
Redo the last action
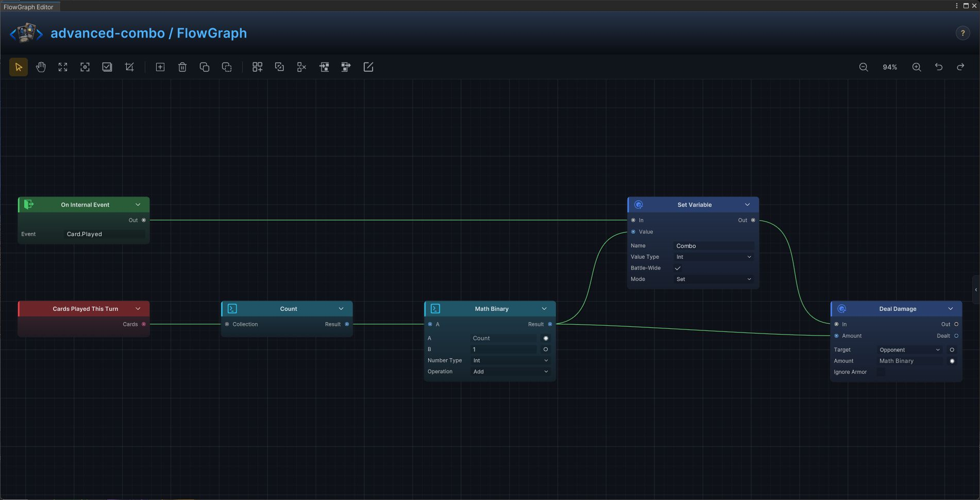[x=960, y=67]
